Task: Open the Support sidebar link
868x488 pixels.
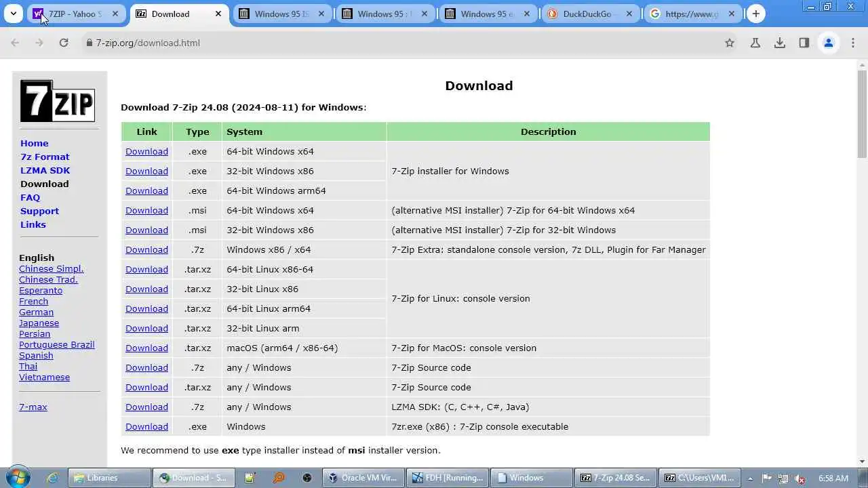Action: [39, 211]
